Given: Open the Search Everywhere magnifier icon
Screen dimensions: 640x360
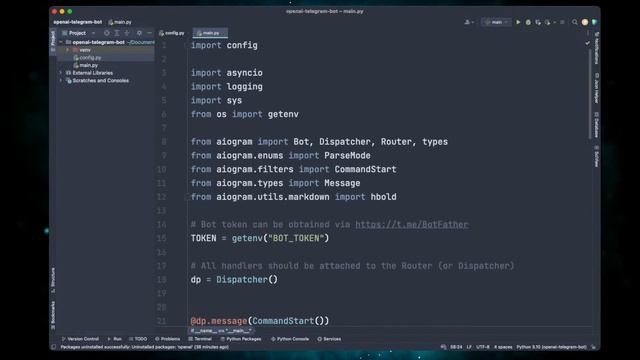Looking at the screenshot, I should coord(575,22).
